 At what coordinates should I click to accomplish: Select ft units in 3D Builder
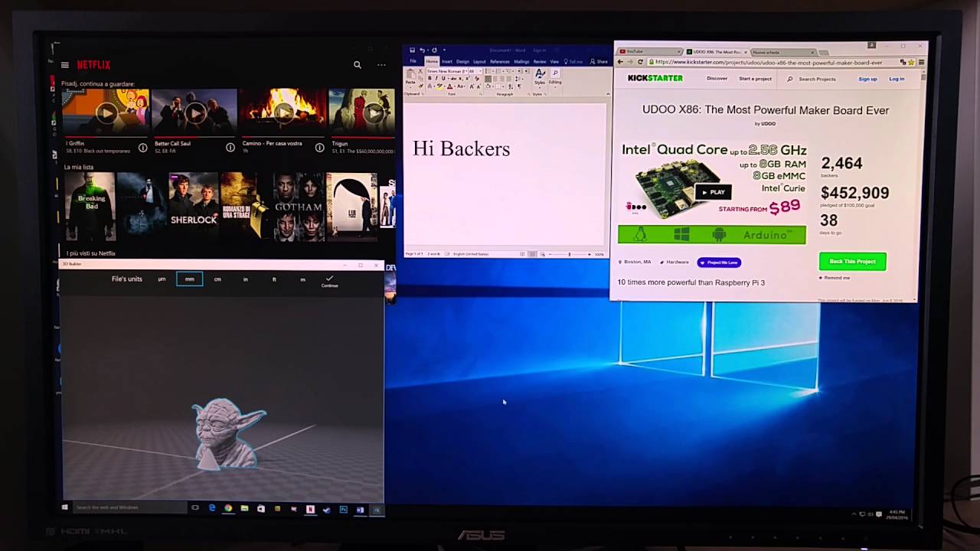pyautogui.click(x=274, y=279)
